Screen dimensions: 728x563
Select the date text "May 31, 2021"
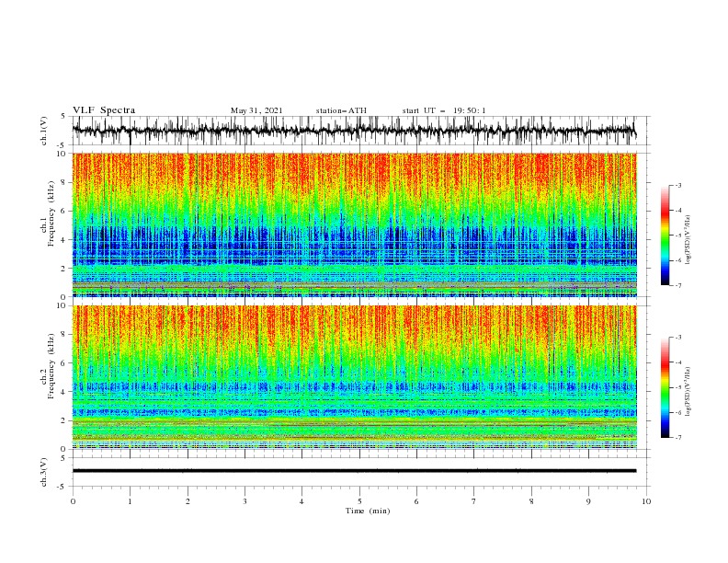[x=256, y=110]
